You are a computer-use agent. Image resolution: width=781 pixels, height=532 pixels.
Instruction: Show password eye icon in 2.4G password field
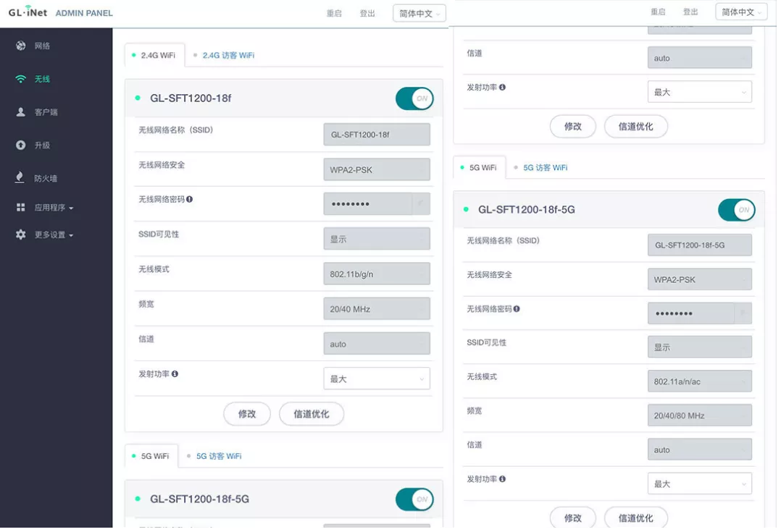click(421, 203)
